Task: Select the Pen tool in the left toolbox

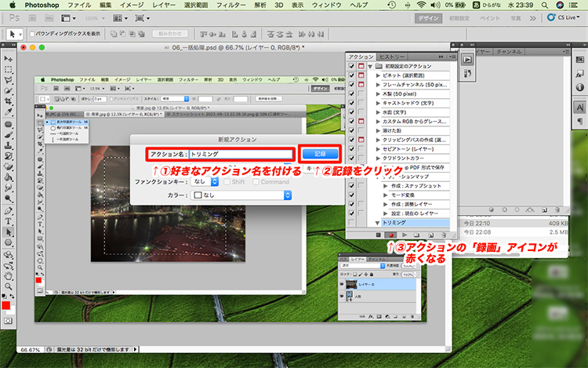Action: tap(9, 211)
